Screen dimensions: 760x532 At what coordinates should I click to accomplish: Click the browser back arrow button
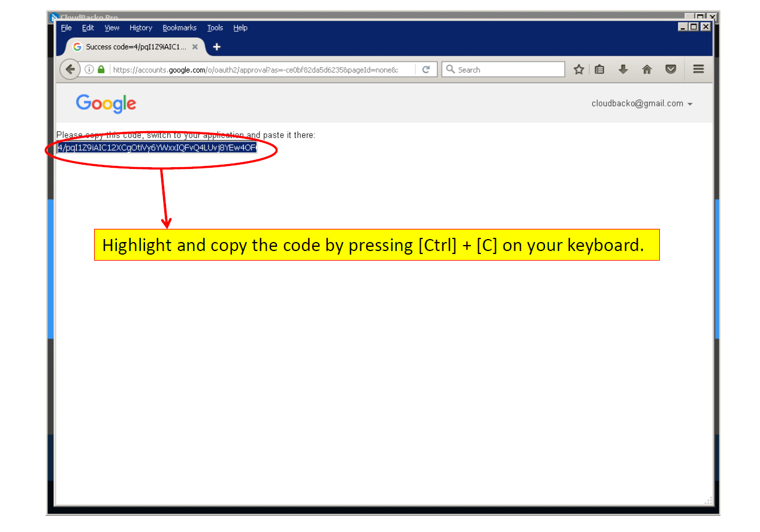pyautogui.click(x=70, y=69)
